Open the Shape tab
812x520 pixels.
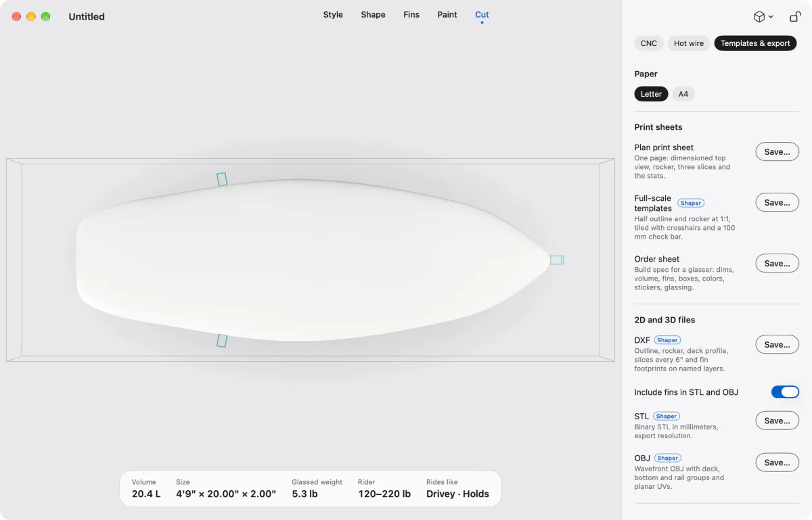373,15
